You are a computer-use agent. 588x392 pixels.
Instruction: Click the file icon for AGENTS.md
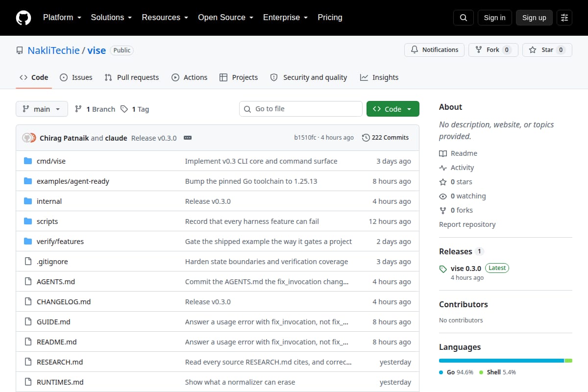click(x=28, y=282)
